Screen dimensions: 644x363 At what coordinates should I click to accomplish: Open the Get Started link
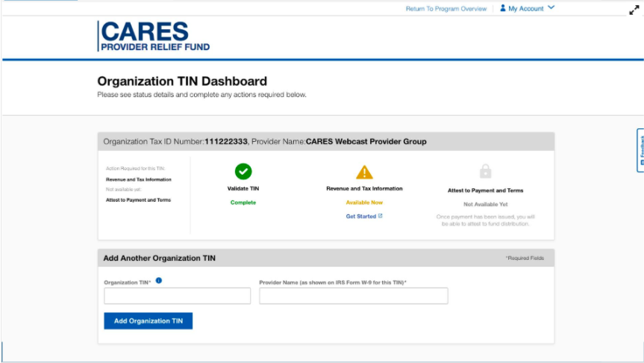[x=360, y=217]
